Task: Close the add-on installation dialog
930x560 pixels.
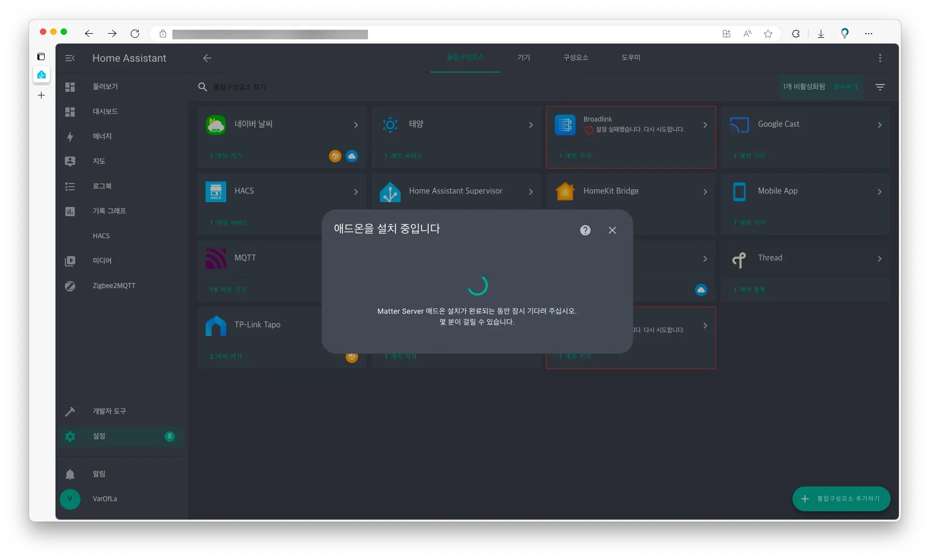Action: (x=612, y=230)
